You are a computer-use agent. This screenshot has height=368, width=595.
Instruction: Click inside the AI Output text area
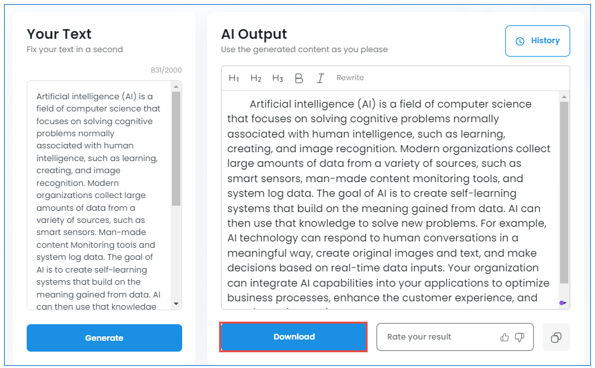click(x=391, y=200)
